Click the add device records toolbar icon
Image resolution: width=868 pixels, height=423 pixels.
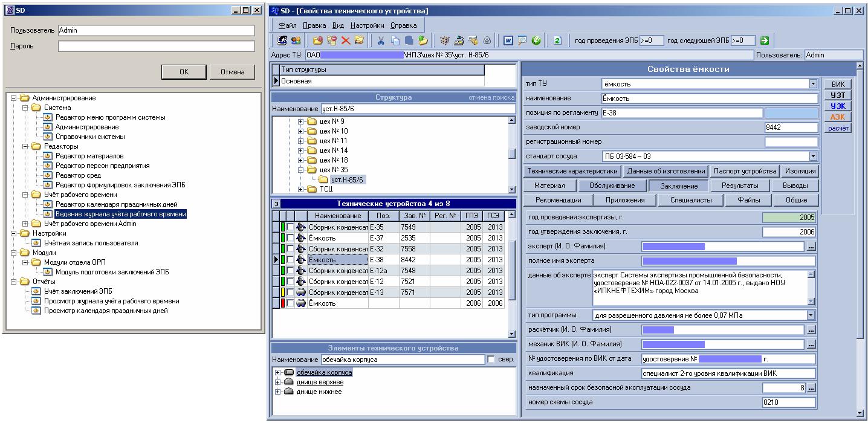click(332, 40)
